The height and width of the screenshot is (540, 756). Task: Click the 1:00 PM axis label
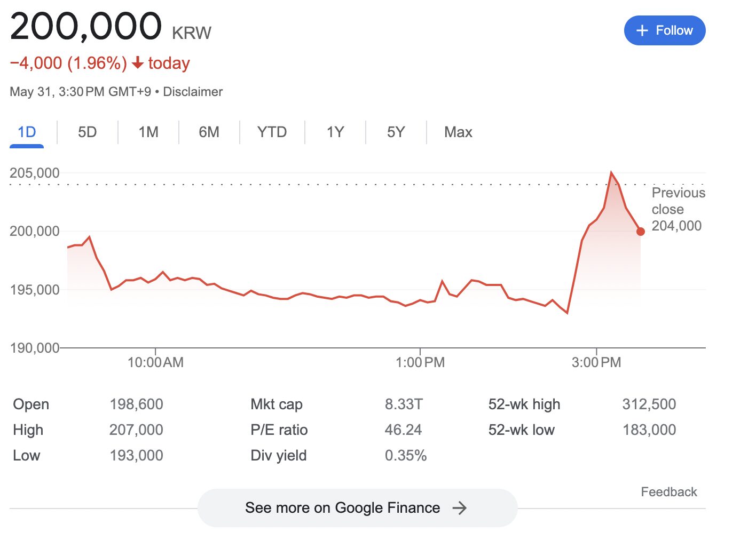pyautogui.click(x=420, y=362)
